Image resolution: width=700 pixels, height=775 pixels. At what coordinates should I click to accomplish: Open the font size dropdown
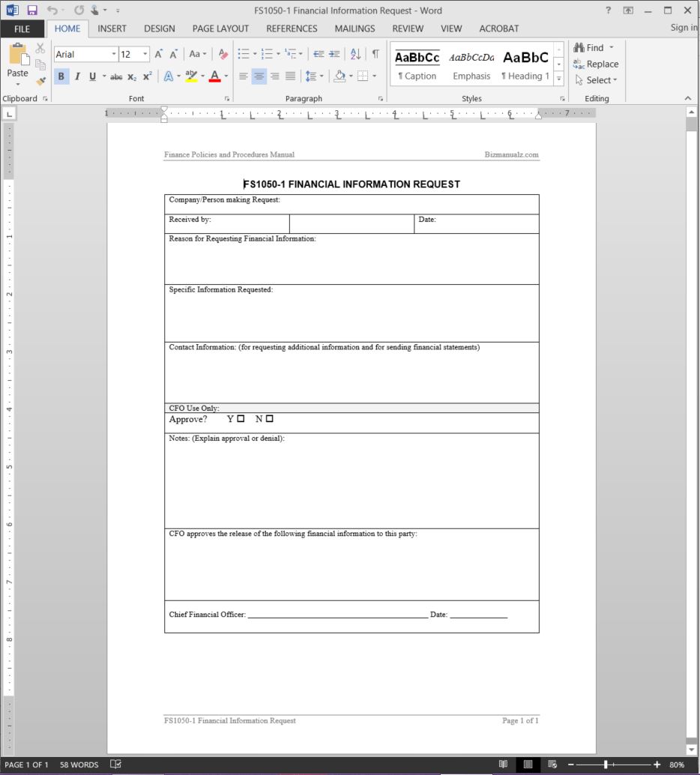tap(145, 54)
